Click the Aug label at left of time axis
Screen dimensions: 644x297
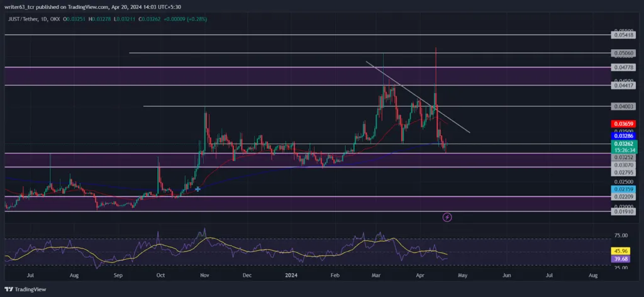(x=74, y=275)
